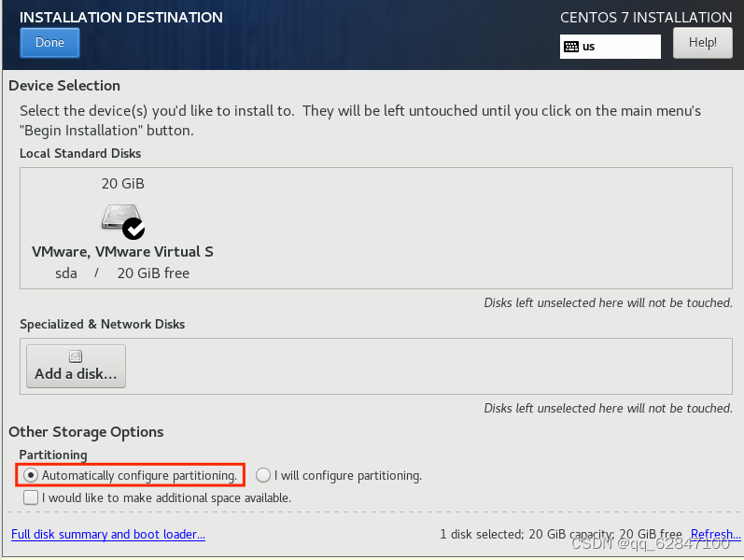
Task: Click the Local Standard Disks heading
Action: [80, 153]
